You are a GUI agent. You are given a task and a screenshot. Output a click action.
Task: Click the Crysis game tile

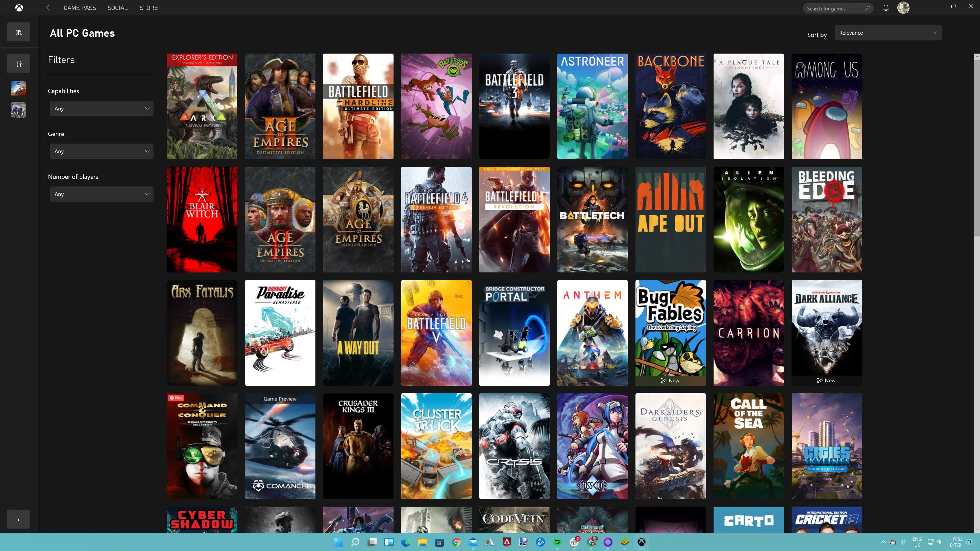click(514, 445)
